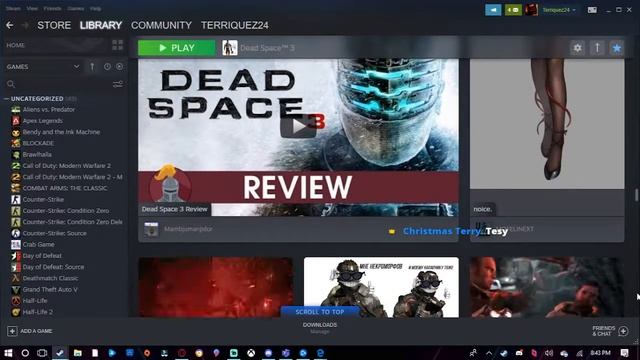Screen dimensions: 640x360
Task: Click the content area vertical scrollbar
Action: (636, 195)
